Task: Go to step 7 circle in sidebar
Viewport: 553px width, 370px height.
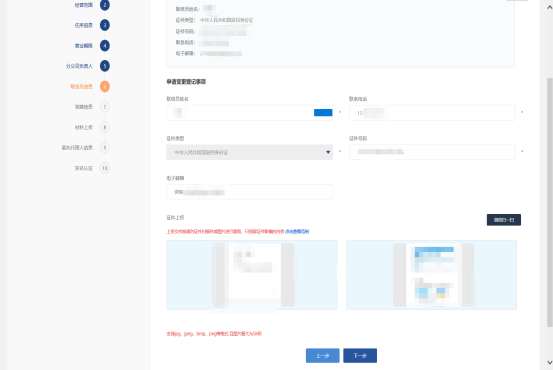Action: (105, 107)
